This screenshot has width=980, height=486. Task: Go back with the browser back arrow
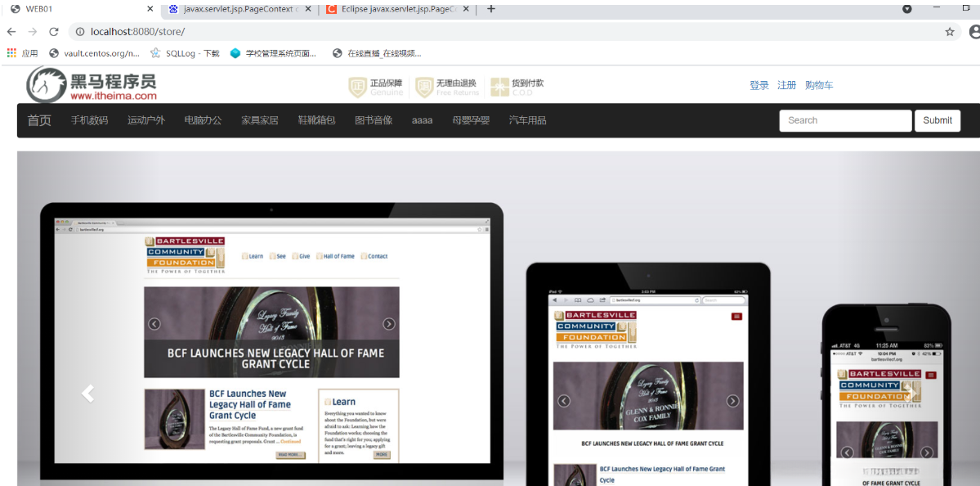(11, 31)
